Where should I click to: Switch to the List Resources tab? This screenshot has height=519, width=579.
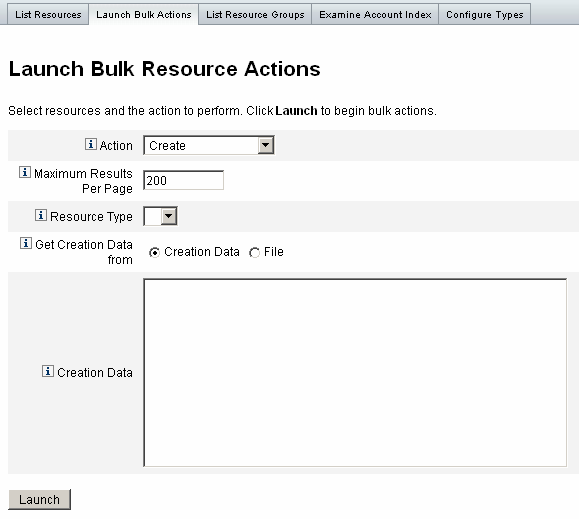click(x=48, y=14)
